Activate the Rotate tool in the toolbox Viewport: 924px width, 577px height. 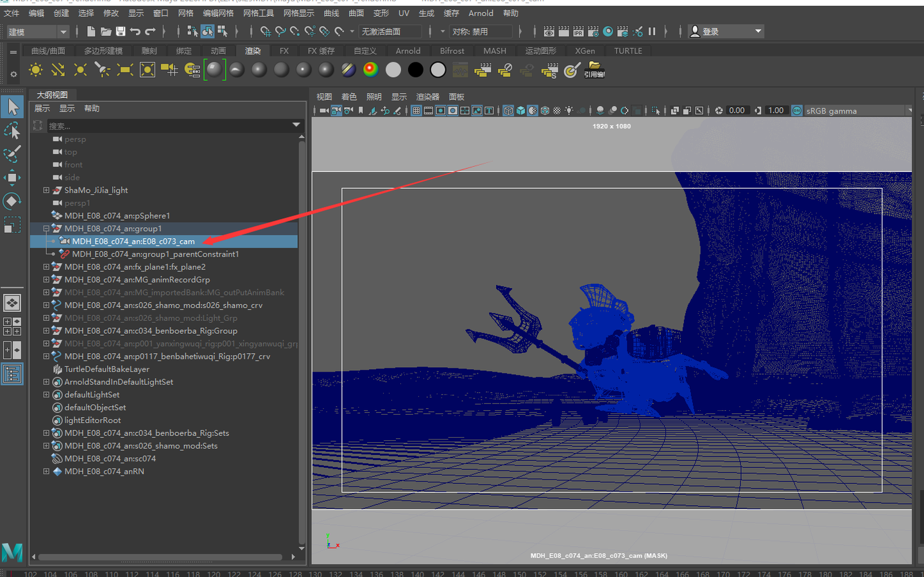click(12, 202)
